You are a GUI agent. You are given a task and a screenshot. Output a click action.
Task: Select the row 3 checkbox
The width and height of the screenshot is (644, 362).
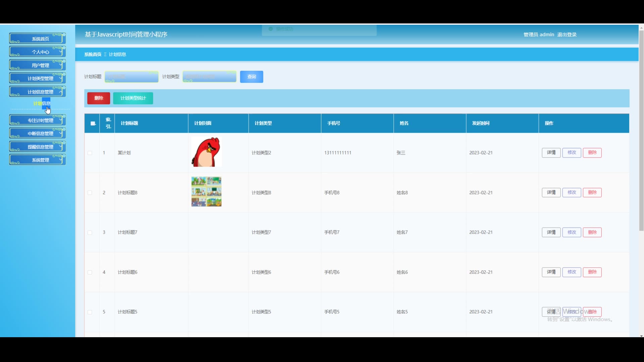pyautogui.click(x=90, y=233)
